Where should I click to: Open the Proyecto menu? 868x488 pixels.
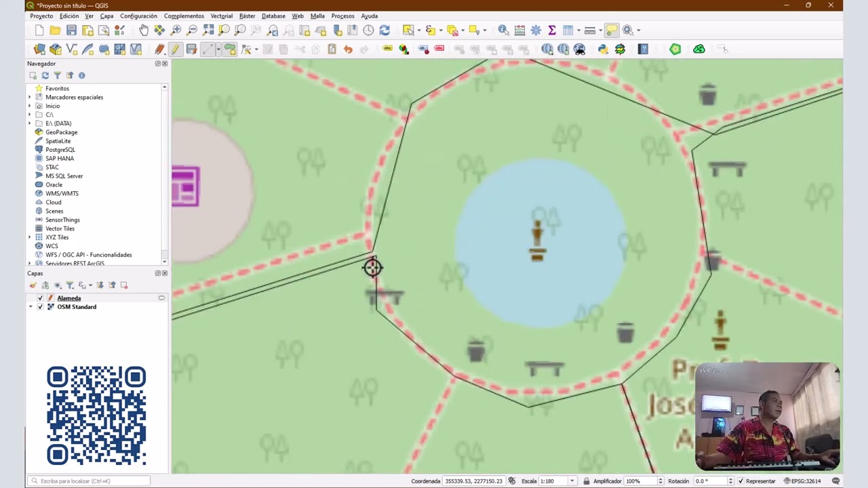pos(41,16)
